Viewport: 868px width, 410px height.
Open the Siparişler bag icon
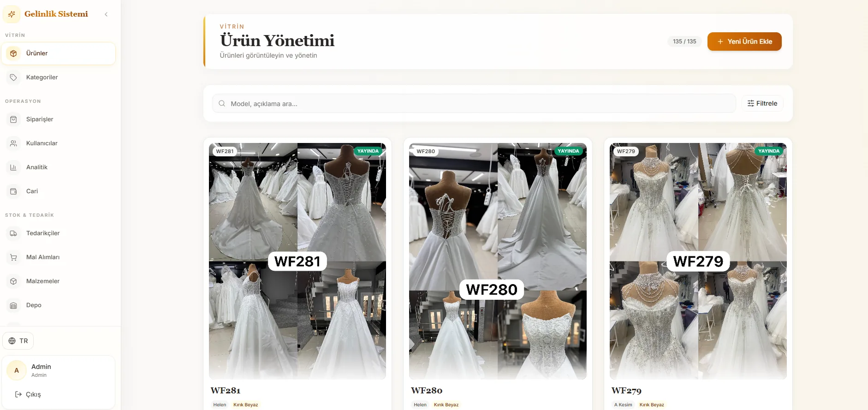pos(13,119)
